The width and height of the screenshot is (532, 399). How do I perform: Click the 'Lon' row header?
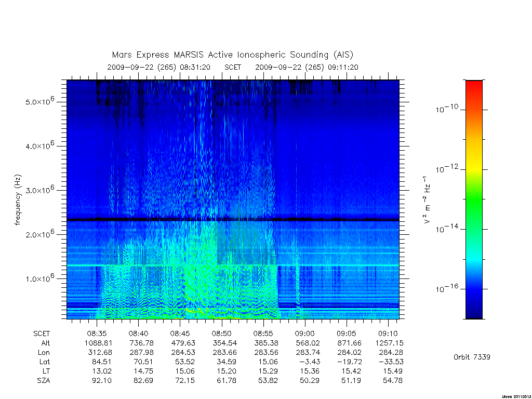[x=44, y=353]
